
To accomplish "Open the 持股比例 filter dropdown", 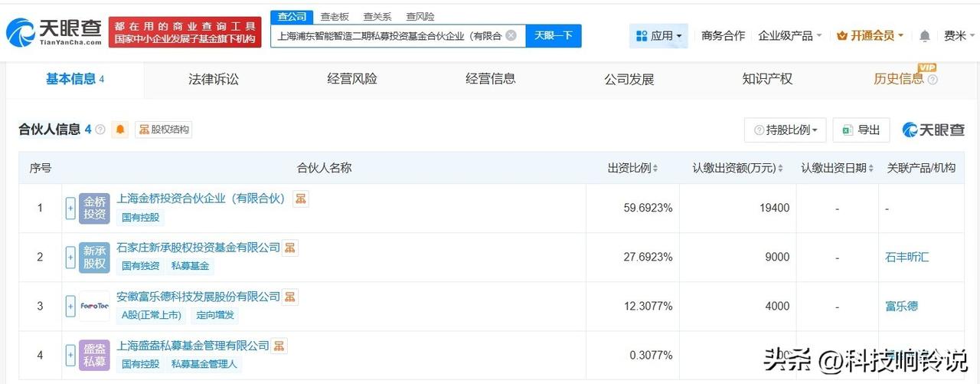I will pyautogui.click(x=785, y=130).
